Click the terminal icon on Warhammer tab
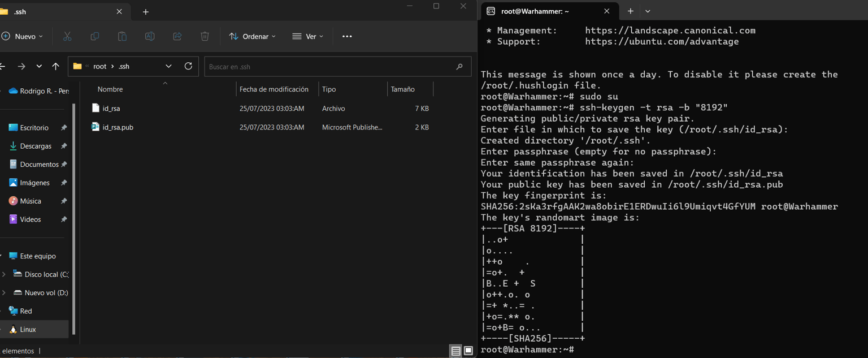Screen dimensions: 868x358 coord(491,11)
